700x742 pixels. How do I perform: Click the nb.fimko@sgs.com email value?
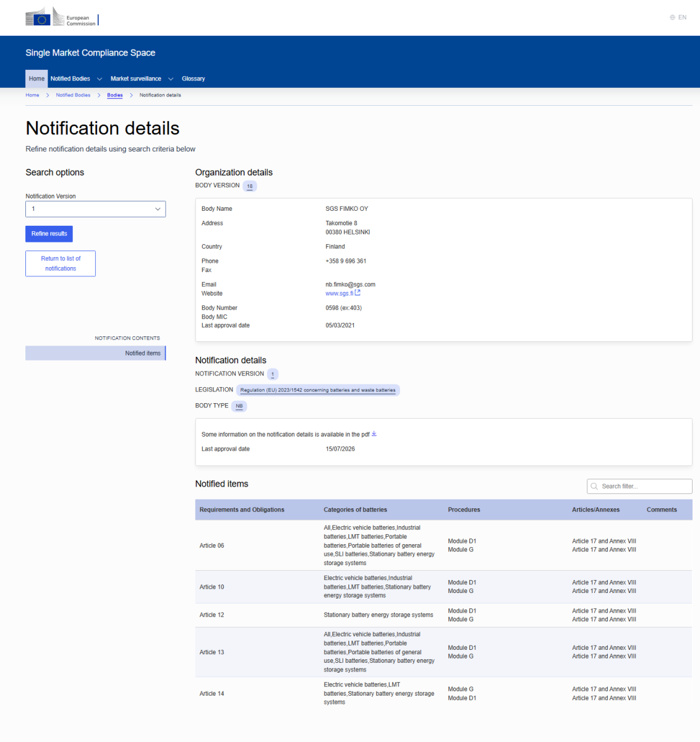tap(351, 285)
